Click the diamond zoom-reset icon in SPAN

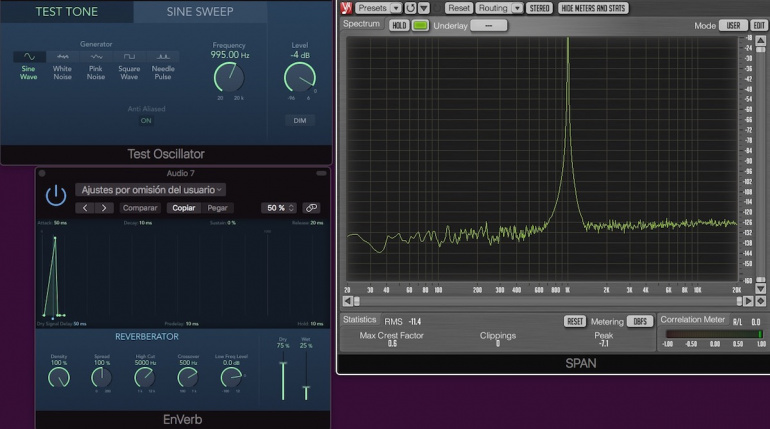[761, 301]
